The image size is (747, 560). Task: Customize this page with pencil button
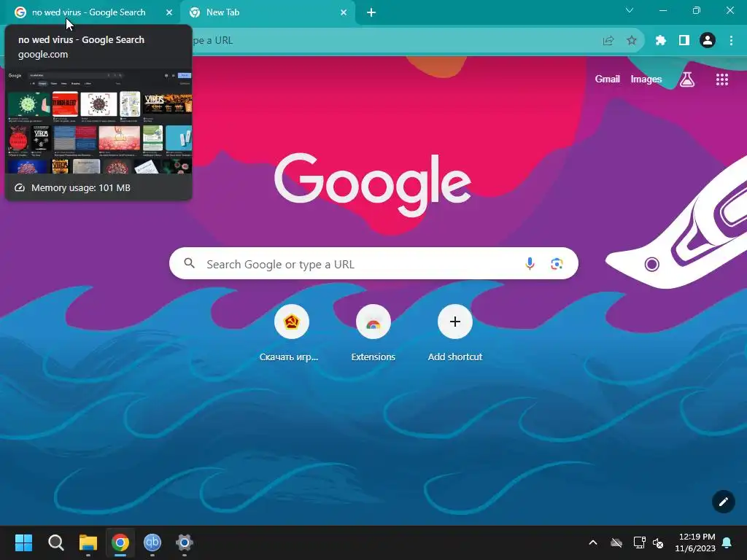pos(723,502)
